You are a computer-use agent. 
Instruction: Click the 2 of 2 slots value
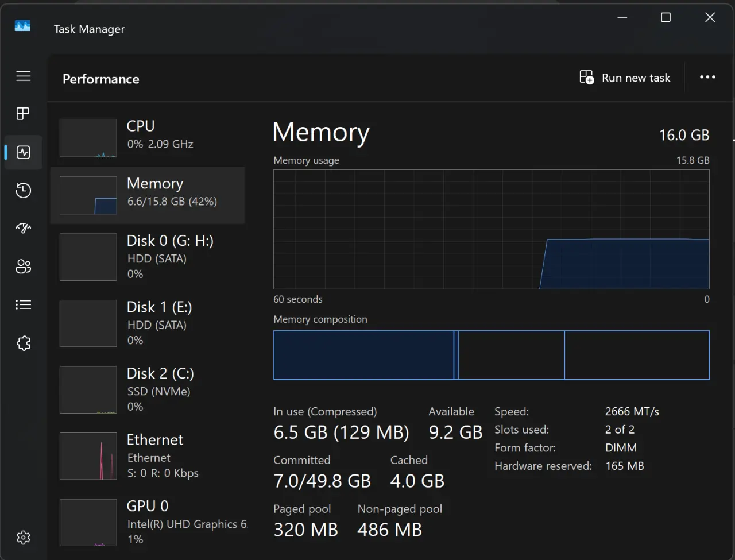(620, 430)
